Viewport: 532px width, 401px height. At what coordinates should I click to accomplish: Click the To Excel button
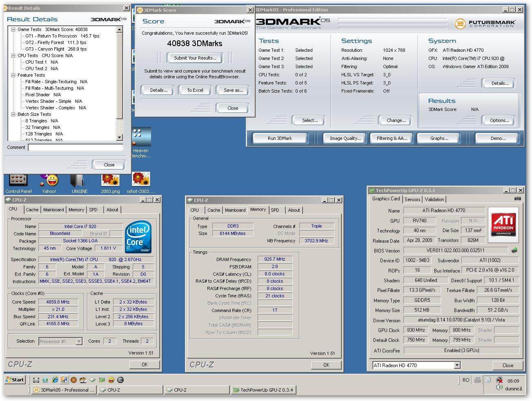click(x=195, y=90)
